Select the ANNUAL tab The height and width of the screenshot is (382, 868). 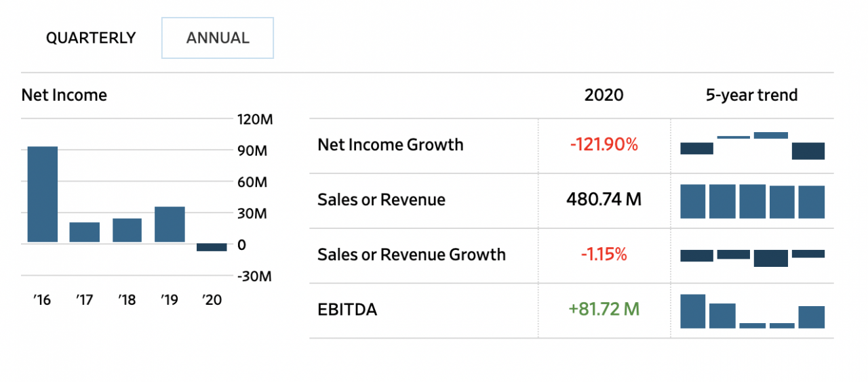pos(218,38)
